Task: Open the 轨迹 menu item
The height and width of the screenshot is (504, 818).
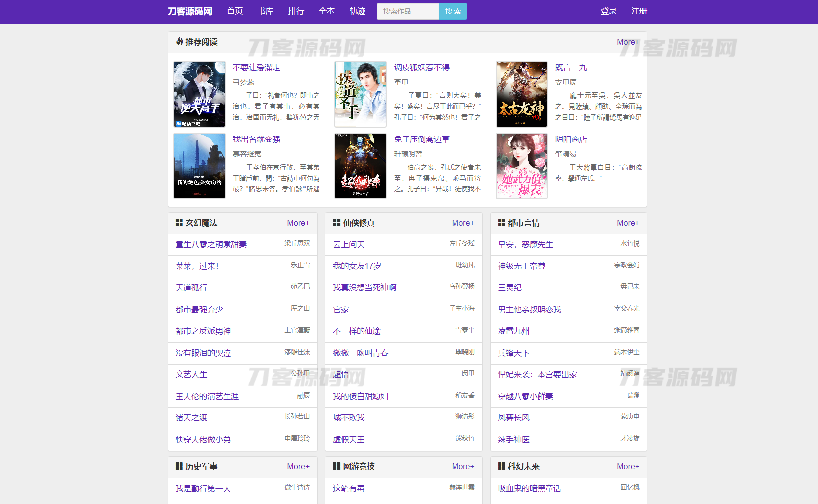Action: [357, 11]
